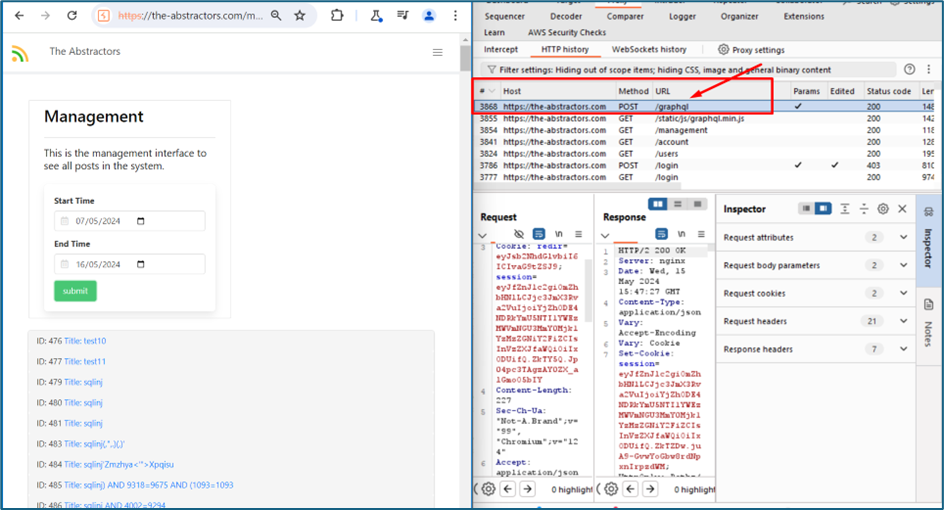Open HTTP history options three-dot menu
Viewport: 944px width, 510px height.
tap(928, 69)
